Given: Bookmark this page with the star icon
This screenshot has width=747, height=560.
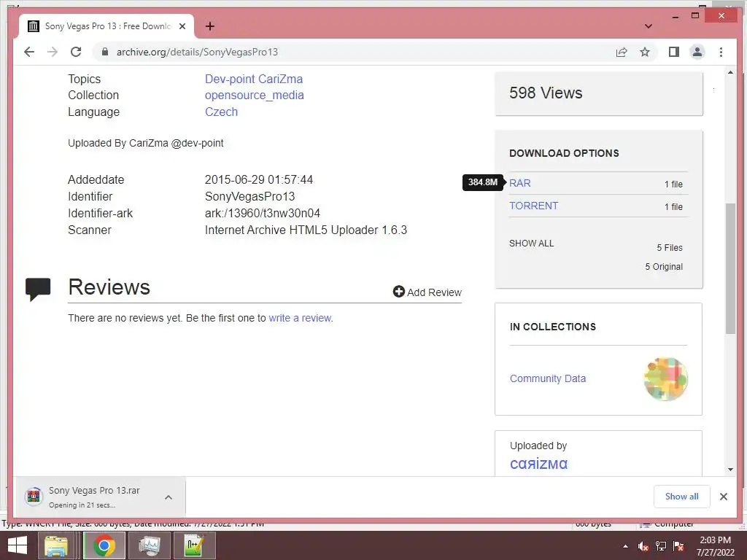Looking at the screenshot, I should coord(645,52).
